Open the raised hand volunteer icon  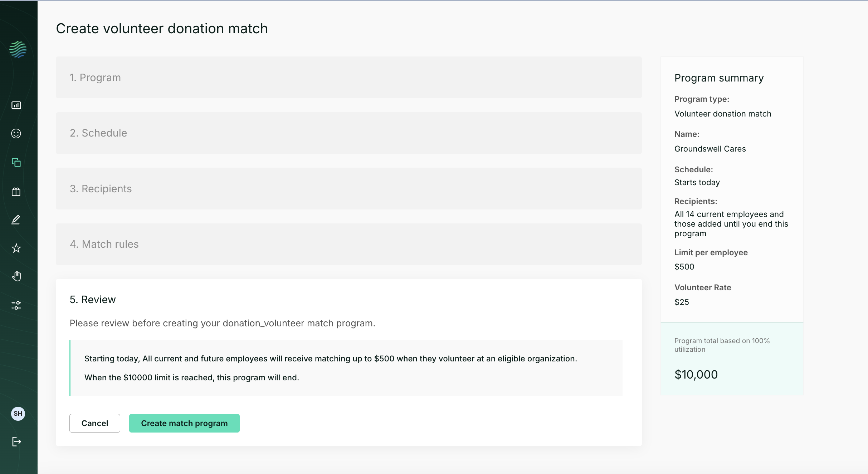16,276
